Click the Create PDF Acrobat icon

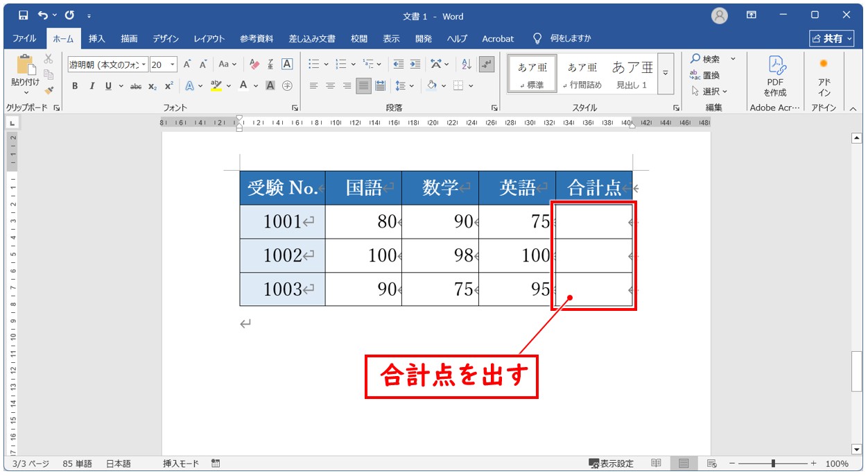pos(775,75)
